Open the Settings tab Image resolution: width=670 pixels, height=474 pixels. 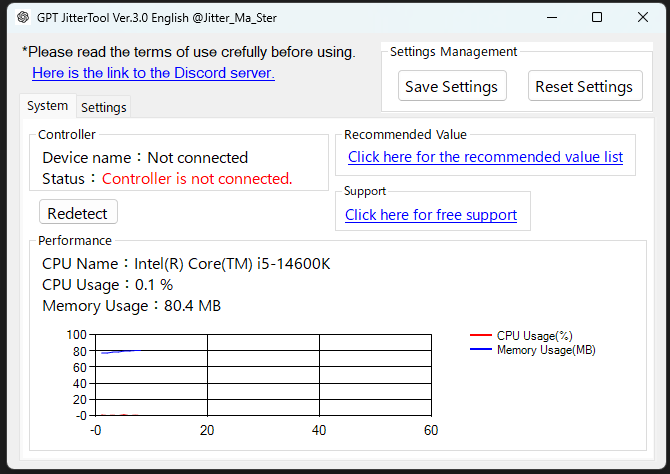pos(103,107)
